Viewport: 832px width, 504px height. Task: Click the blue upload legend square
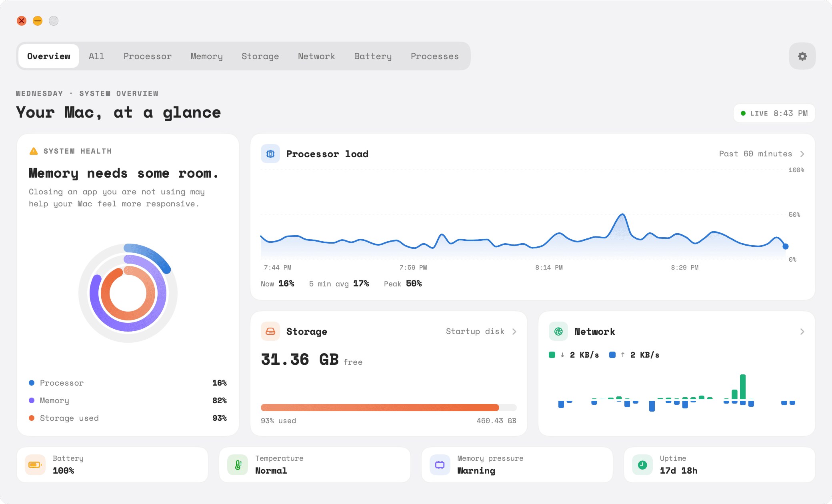(x=612, y=355)
